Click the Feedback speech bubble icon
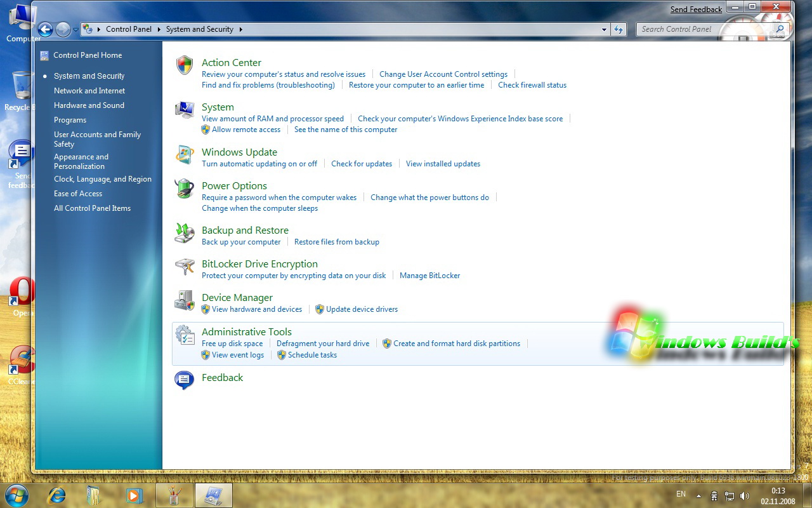 185,380
